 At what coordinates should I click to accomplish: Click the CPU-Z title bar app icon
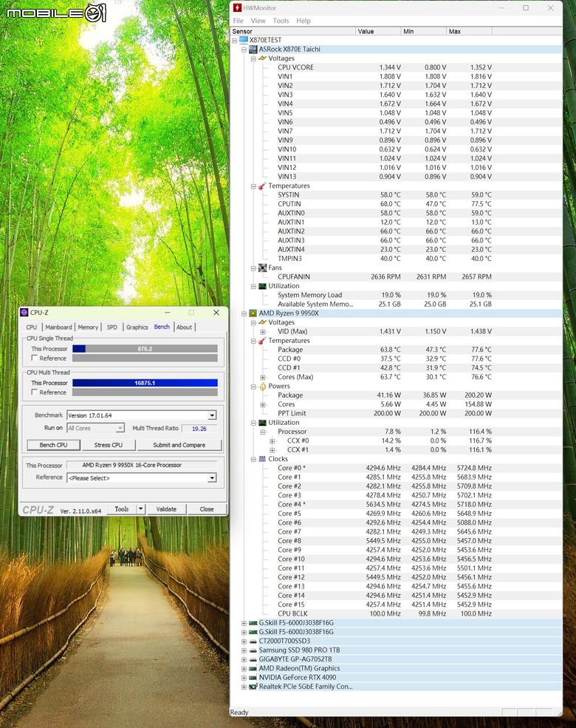pos(24,313)
